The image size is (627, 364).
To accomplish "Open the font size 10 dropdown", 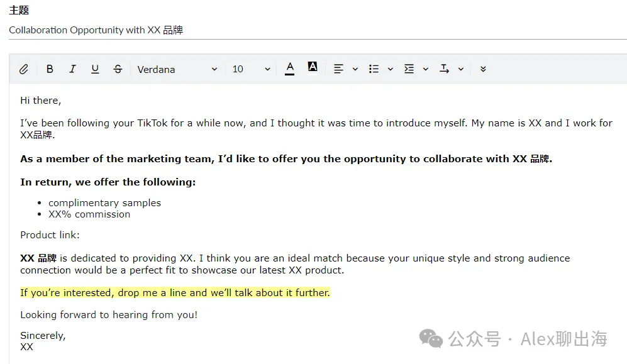I will 251,69.
